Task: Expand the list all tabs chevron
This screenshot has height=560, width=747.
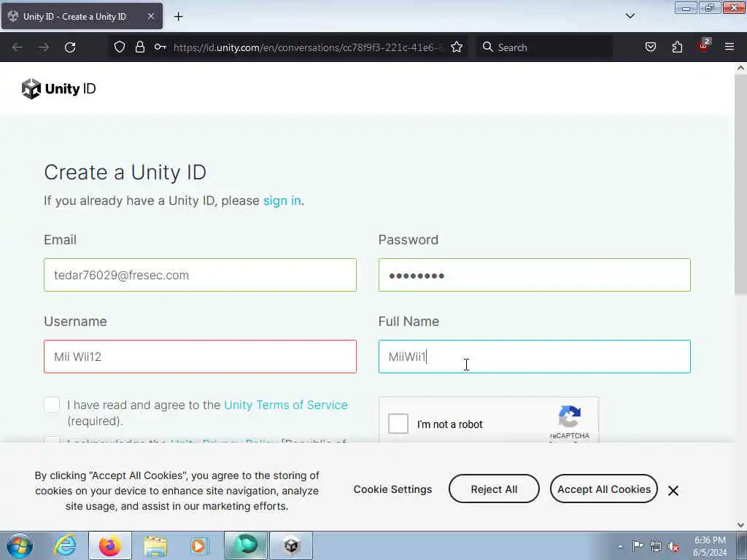Action: click(x=630, y=16)
